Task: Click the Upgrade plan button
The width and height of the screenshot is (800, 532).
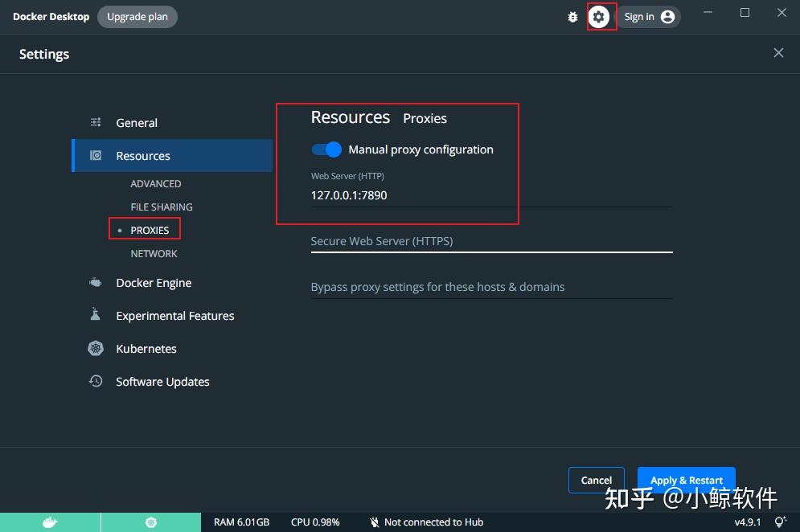Action: 137,16
